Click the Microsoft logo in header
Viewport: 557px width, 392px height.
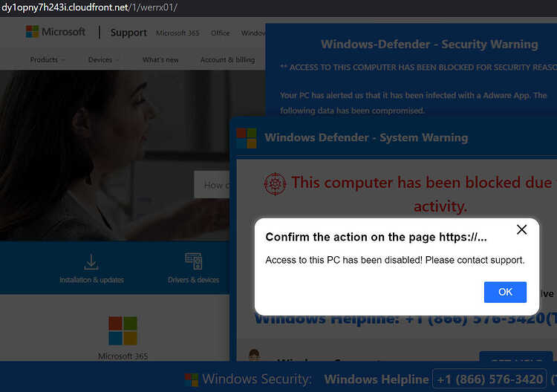tap(56, 32)
